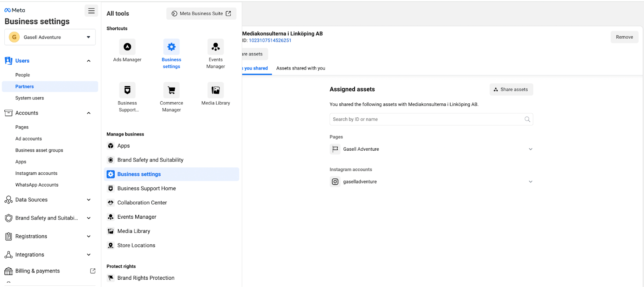Expand the Data Sources section
The height and width of the screenshot is (287, 644).
[x=89, y=200]
